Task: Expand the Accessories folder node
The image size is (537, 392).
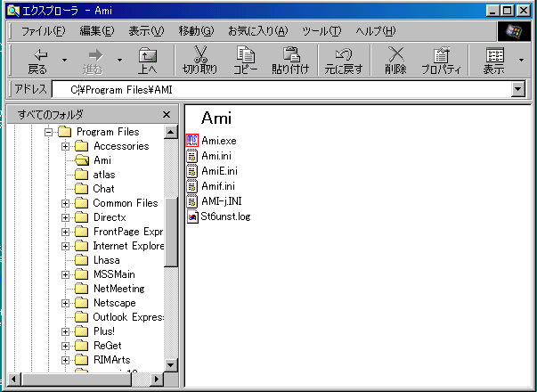Action: point(66,146)
